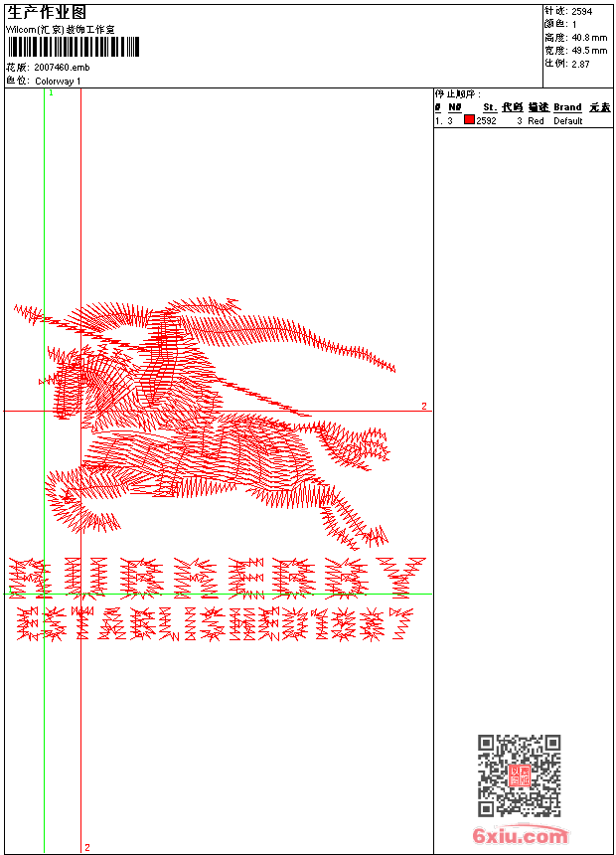The height and width of the screenshot is (855, 616).
Task: Click the Default brand cell
Action: [568, 121]
